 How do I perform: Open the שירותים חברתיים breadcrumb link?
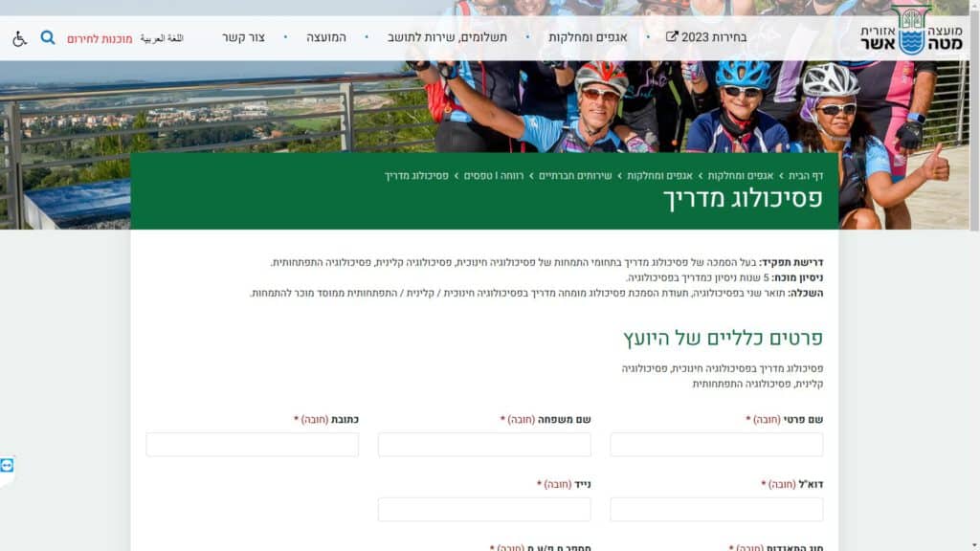pos(575,176)
